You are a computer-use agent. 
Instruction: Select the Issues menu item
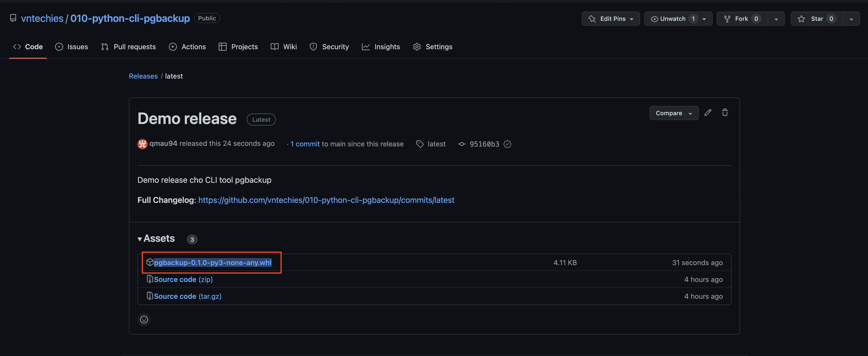tap(77, 46)
